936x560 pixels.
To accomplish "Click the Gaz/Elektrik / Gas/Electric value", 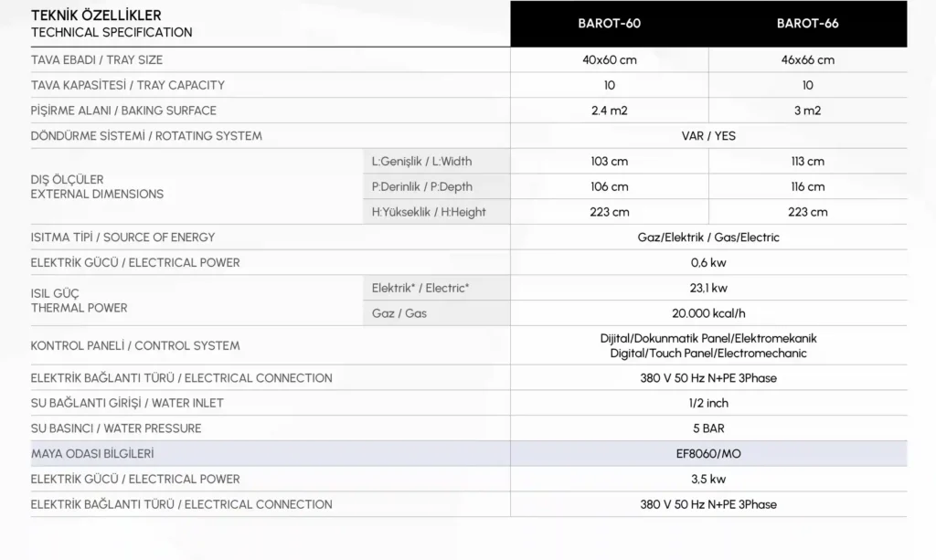I will 708,238.
